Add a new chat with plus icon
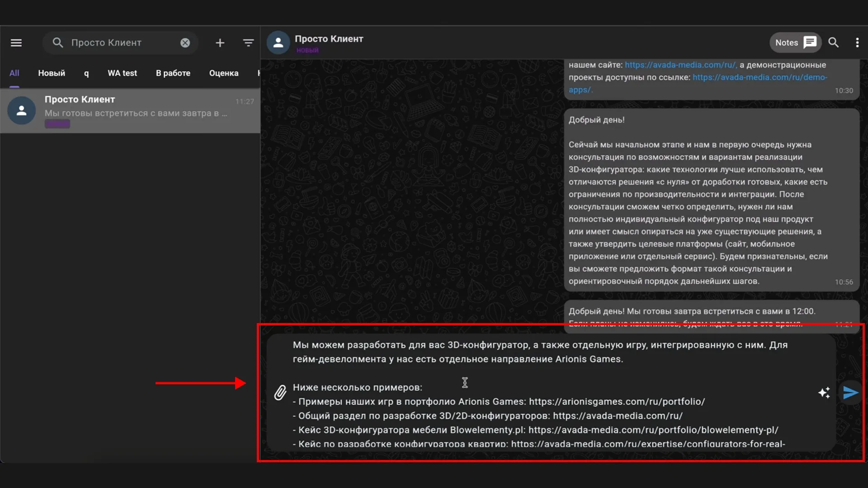 [x=220, y=42]
